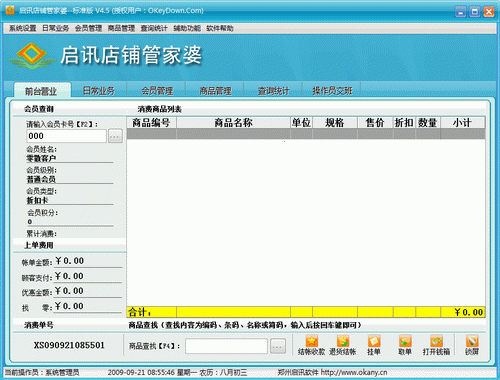Open the 商品管理 menu in menu bar
Screen dimensions: 500x380
121,28
